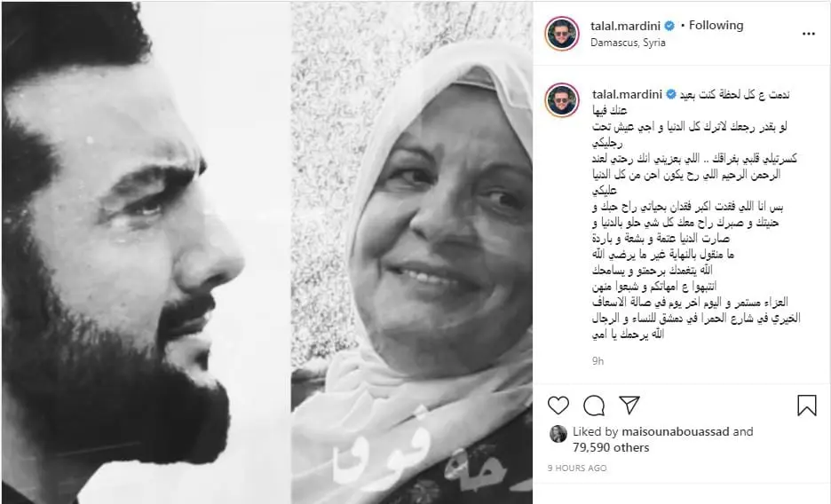Open talal.mardini profile from the caption username
This screenshot has height=504, width=831.
click(x=627, y=95)
